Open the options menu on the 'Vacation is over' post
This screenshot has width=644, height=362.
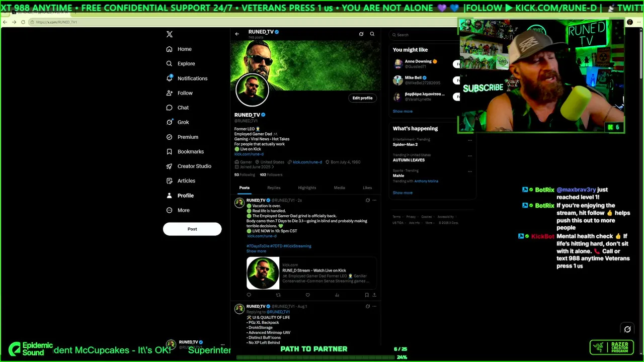pos(374,200)
